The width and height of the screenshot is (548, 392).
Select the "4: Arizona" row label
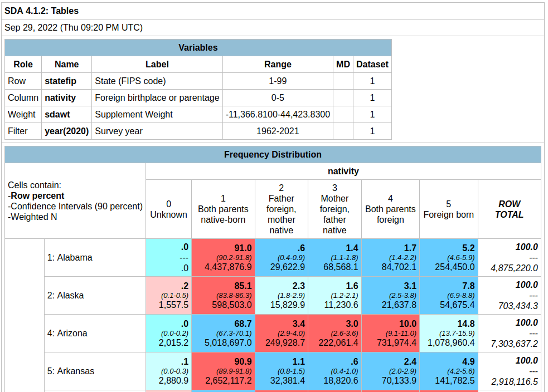tap(67, 333)
